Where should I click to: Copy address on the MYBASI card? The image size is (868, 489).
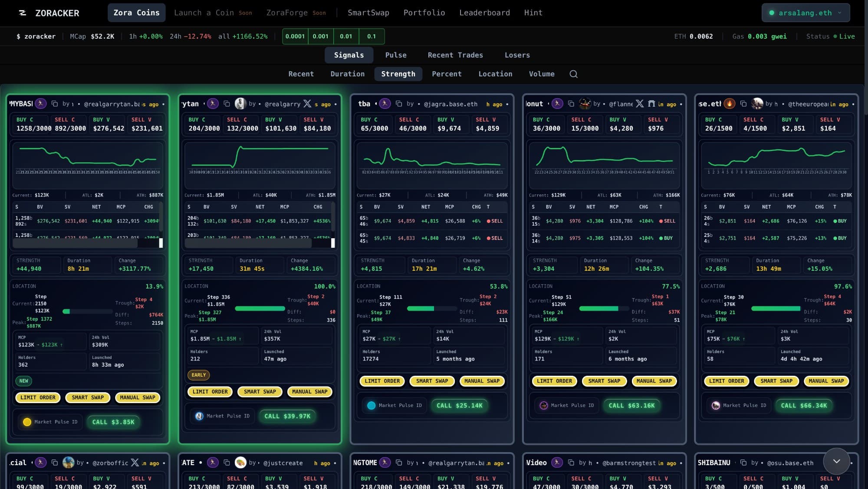click(x=55, y=104)
